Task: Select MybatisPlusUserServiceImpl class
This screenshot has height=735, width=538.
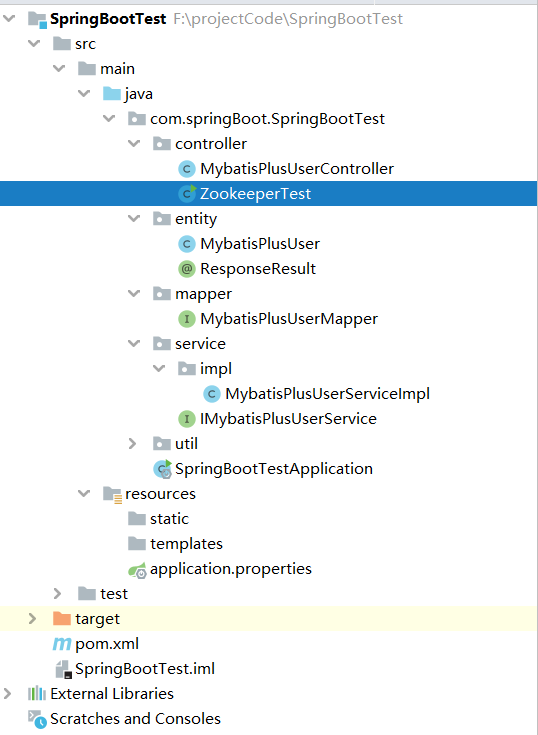Action: (x=328, y=394)
